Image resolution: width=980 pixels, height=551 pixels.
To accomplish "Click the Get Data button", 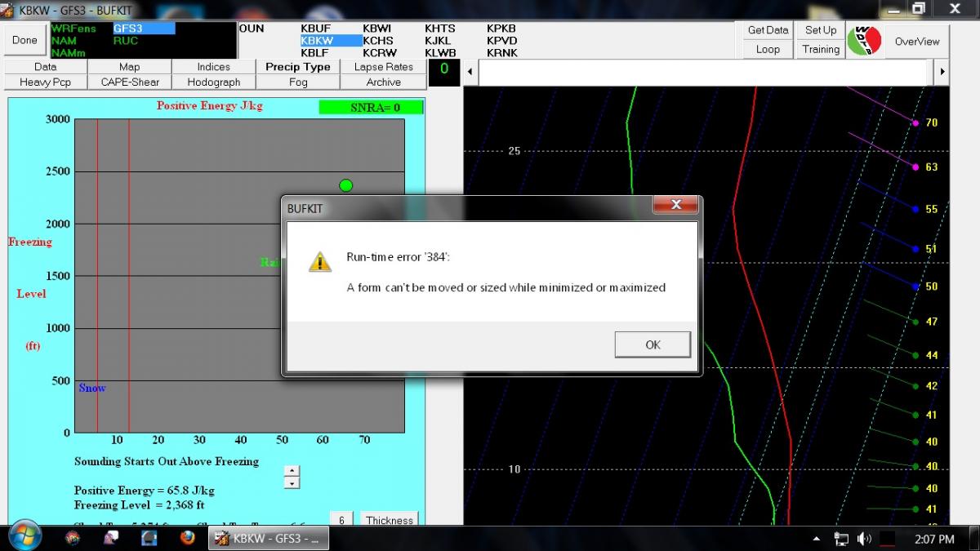I will tap(768, 30).
